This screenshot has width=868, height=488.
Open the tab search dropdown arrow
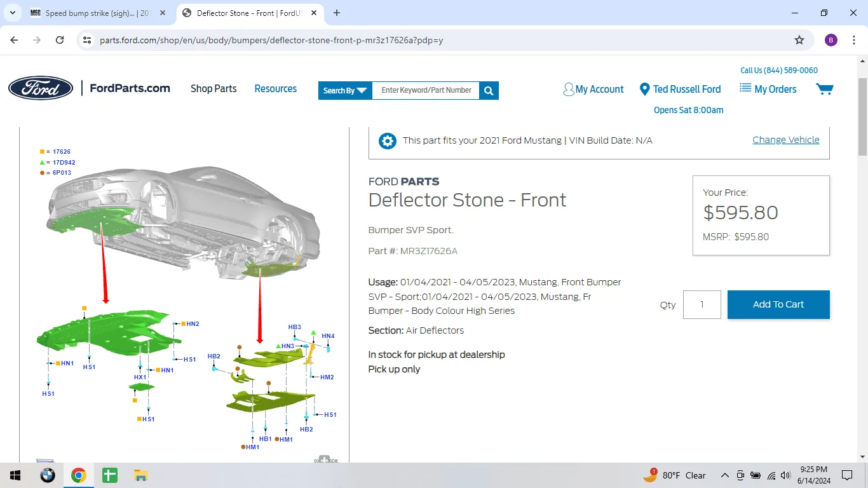click(13, 13)
